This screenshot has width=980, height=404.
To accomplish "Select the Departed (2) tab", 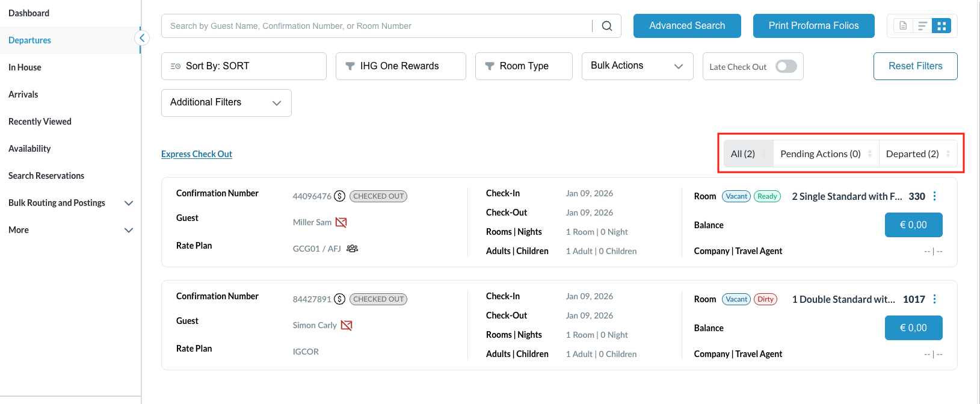I will (x=912, y=154).
